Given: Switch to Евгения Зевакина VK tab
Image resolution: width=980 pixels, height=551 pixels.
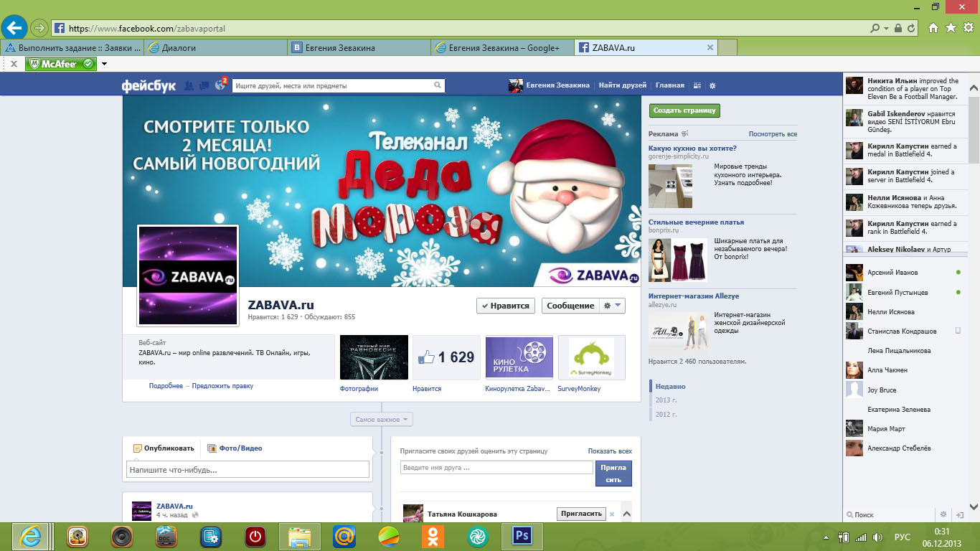Looking at the screenshot, I should click(x=359, y=48).
